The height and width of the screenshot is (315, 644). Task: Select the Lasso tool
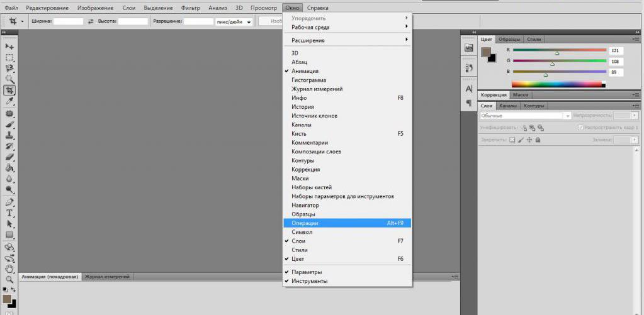(x=9, y=68)
